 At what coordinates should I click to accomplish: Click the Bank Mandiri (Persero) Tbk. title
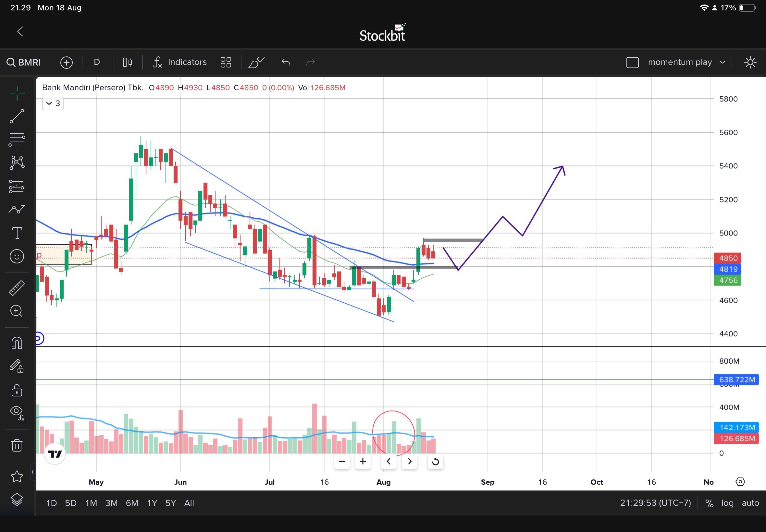coord(93,88)
